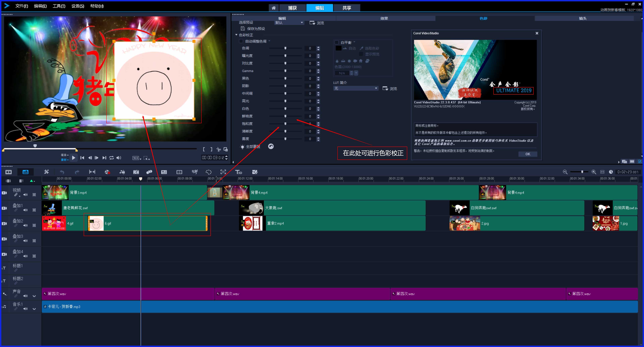
Task: Jump to the start of the preview
Action: point(82,158)
